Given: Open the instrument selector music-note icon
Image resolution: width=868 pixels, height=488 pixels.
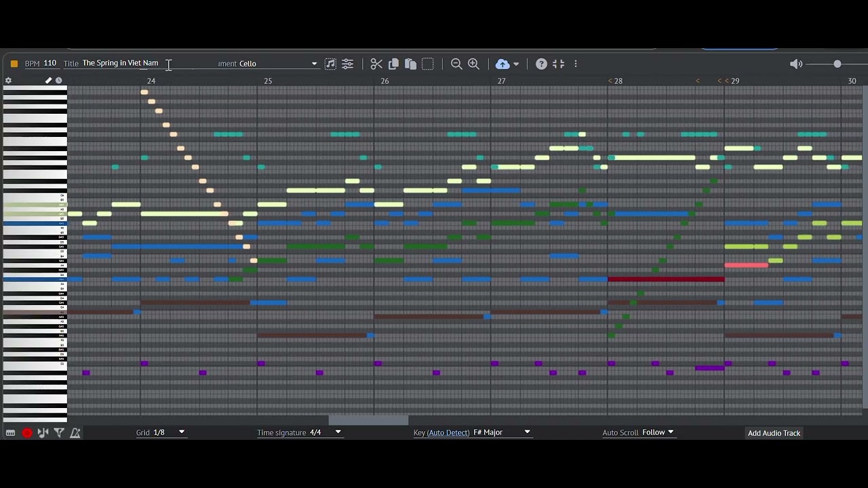Looking at the screenshot, I should (x=330, y=64).
